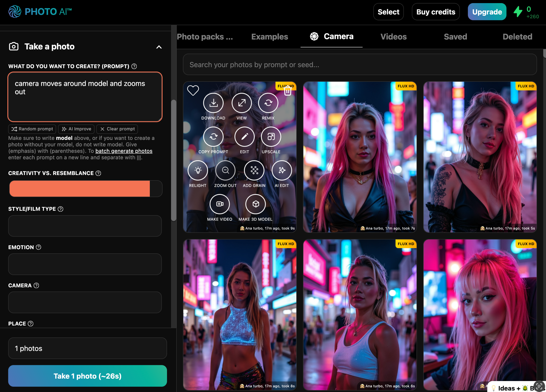This screenshot has height=392, width=546.
Task: Delete the photo with the trash icon
Action: click(x=288, y=91)
